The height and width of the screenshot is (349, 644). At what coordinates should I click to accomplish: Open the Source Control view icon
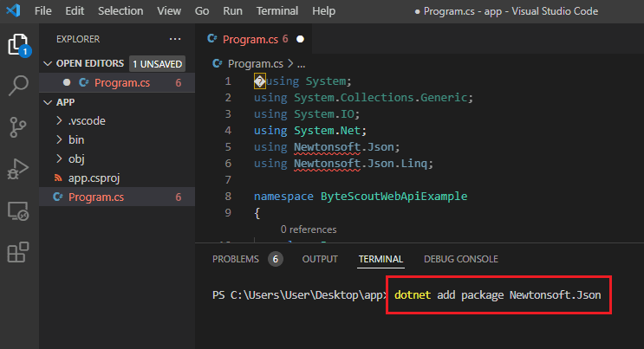(18, 127)
